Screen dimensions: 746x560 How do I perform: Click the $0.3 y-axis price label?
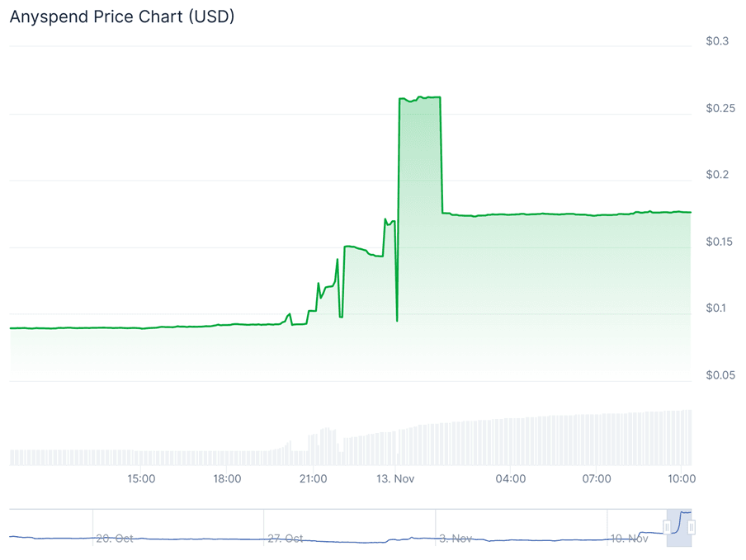point(717,41)
